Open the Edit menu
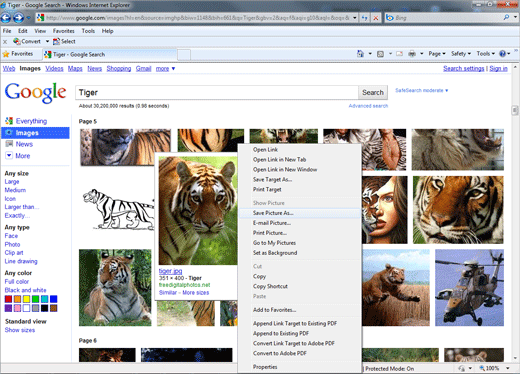The height and width of the screenshot is (374, 520). [23, 31]
